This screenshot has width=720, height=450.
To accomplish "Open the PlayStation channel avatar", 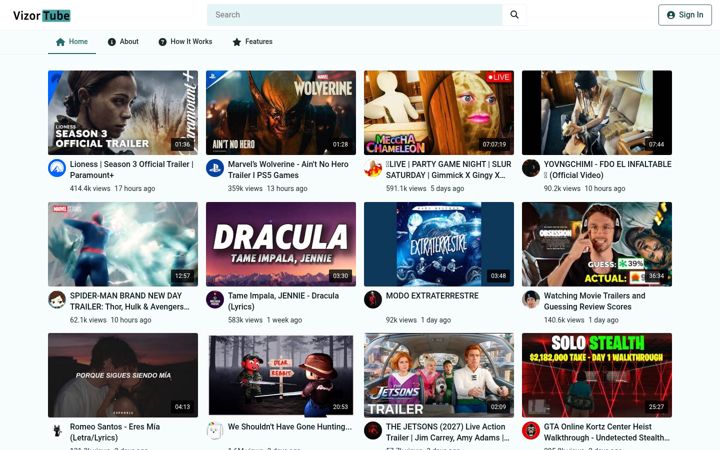I will 215,169.
